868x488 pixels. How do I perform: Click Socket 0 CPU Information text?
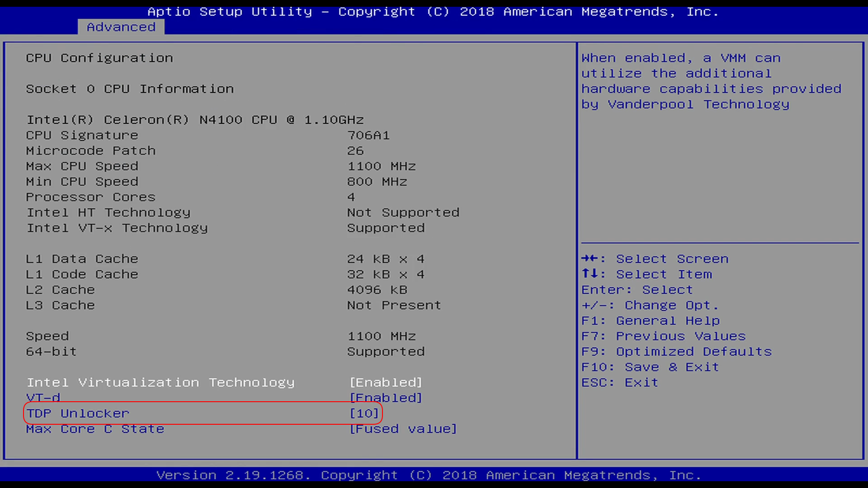130,89
